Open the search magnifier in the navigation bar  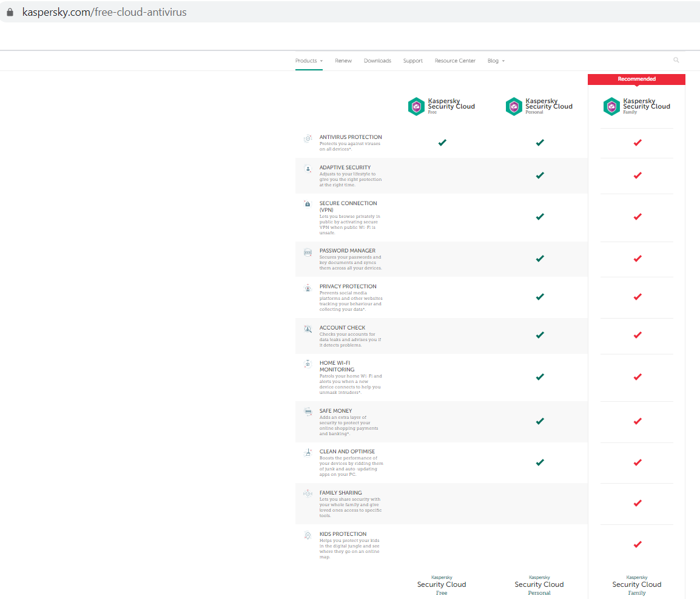676,60
